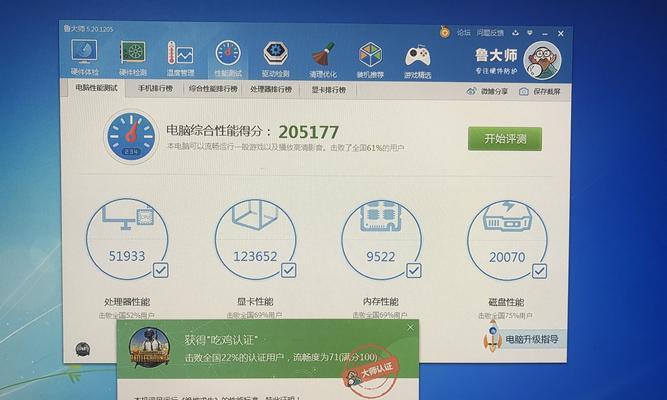Open the 问题反馈 feedback link
Viewport: 667px width, 400px height.
coord(490,33)
